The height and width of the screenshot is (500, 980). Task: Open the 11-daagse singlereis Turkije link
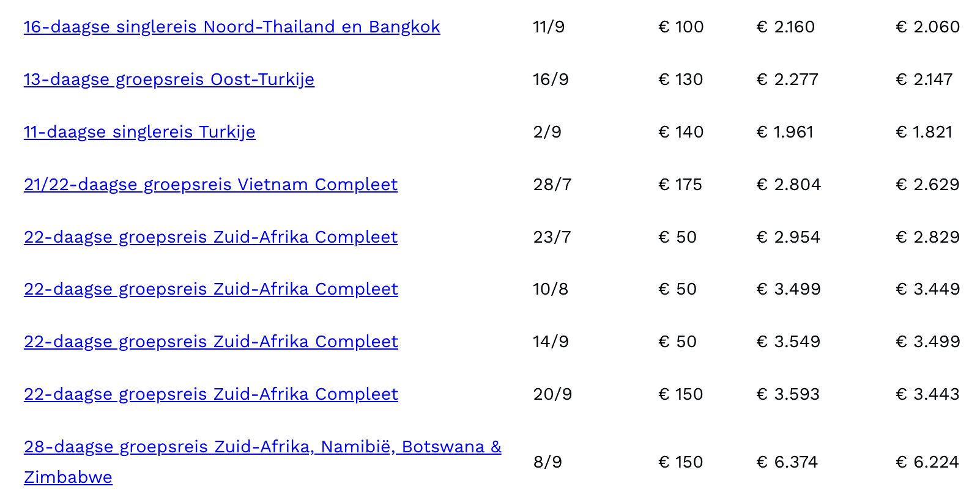139,132
